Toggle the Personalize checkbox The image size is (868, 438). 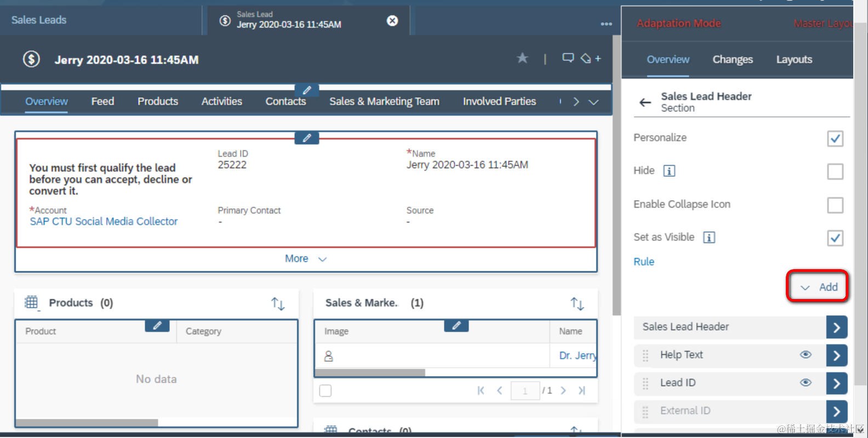835,139
